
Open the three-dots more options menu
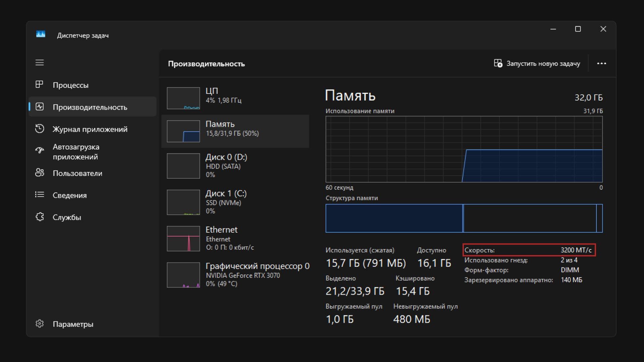[x=601, y=63]
